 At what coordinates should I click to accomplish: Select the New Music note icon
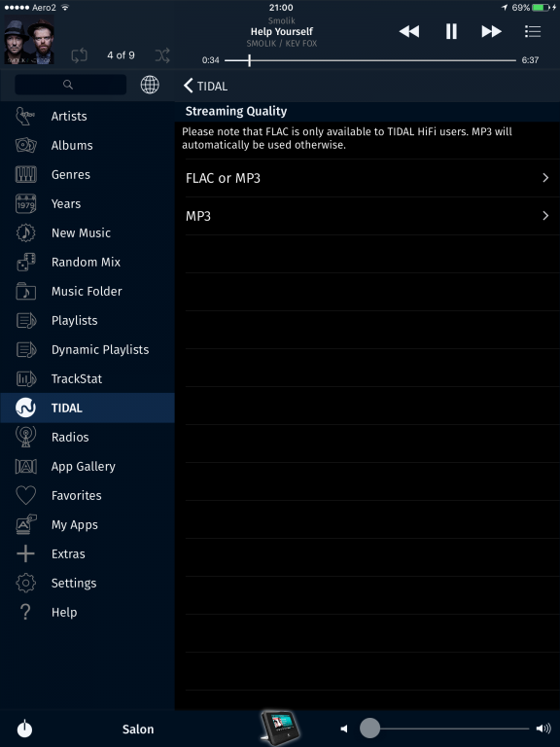(x=25, y=233)
